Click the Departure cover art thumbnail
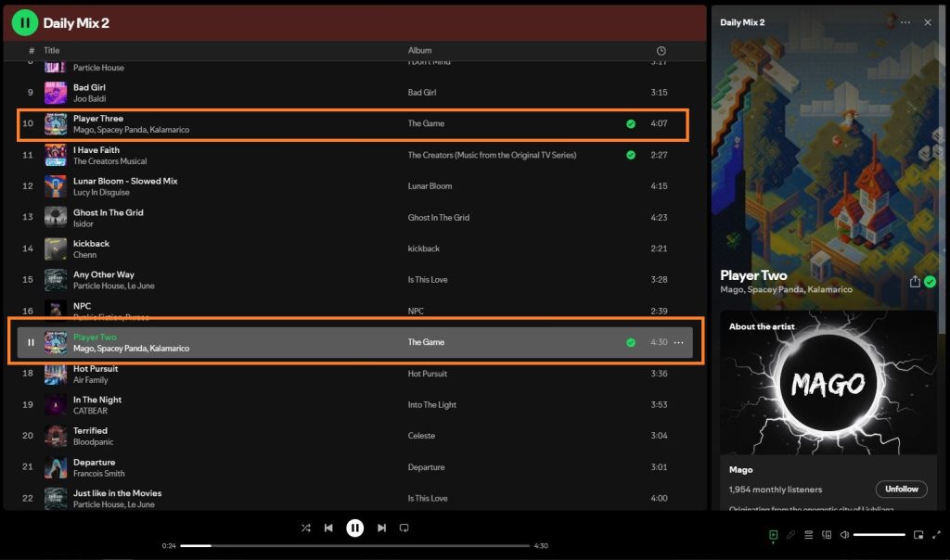 (56, 467)
